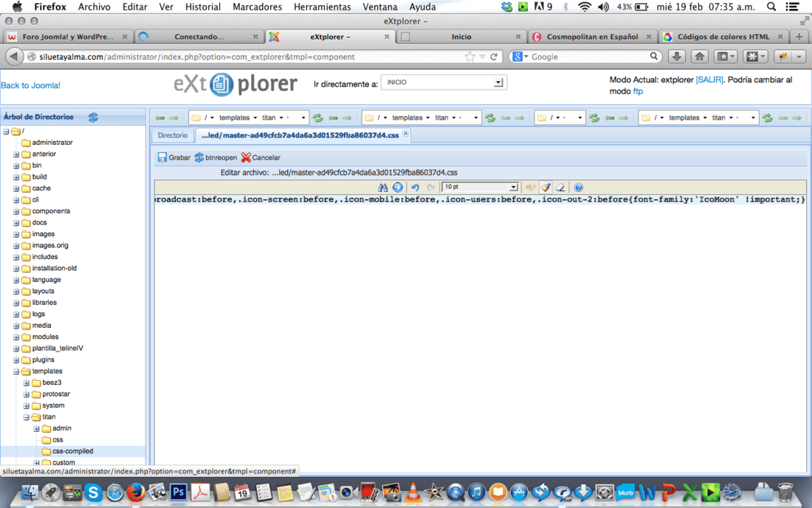The height and width of the screenshot is (508, 812).
Task: Open the Marcadores menu
Action: click(x=257, y=7)
